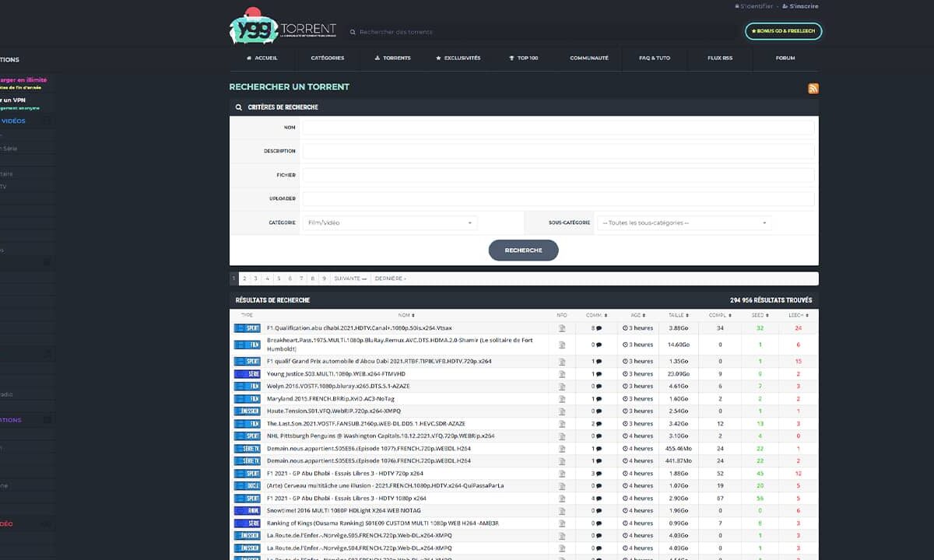Click the search magnifier in the top bar
Viewport: 934px width, 560px height.
click(352, 32)
